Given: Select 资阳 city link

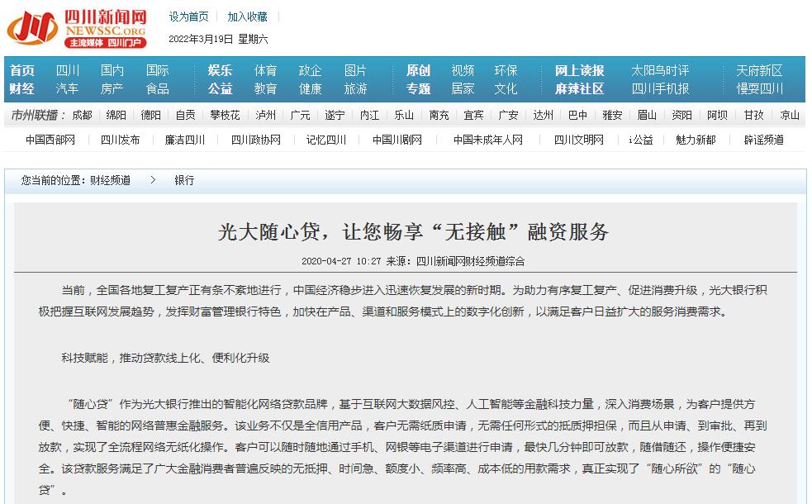Looking at the screenshot, I should (682, 115).
